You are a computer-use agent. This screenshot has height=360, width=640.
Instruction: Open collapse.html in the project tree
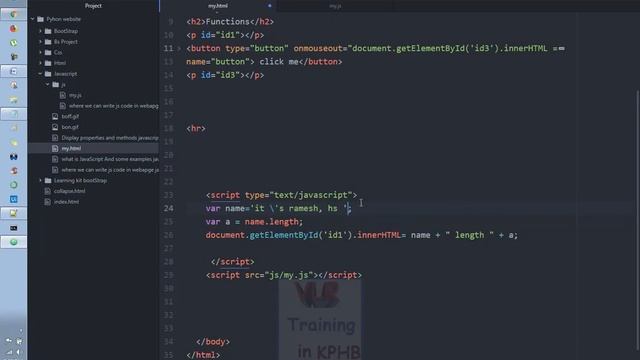tap(69, 191)
